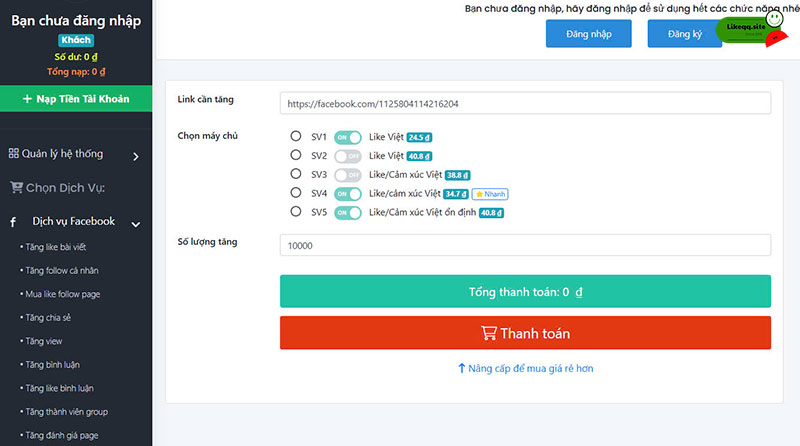Select the SV4 radio button
The width and height of the screenshot is (800, 446).
[296, 192]
